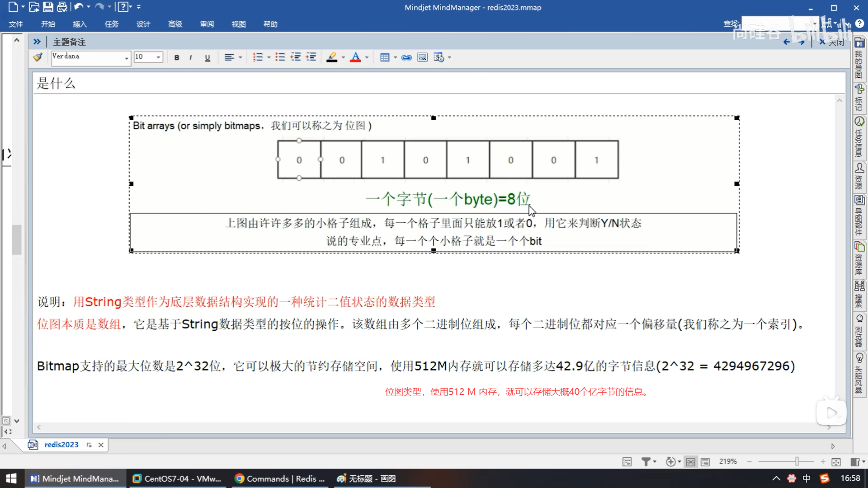
Task: Click the decrease indent icon
Action: pos(296,57)
